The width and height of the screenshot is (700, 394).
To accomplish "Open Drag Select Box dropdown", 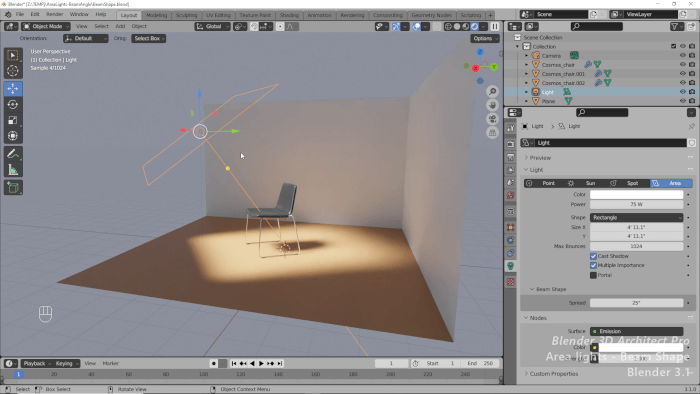I will tap(149, 38).
